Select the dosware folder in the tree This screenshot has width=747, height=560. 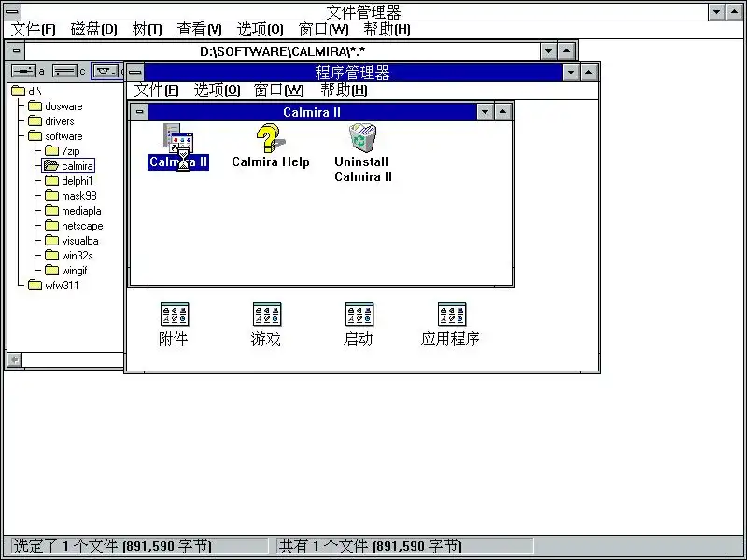click(55, 106)
